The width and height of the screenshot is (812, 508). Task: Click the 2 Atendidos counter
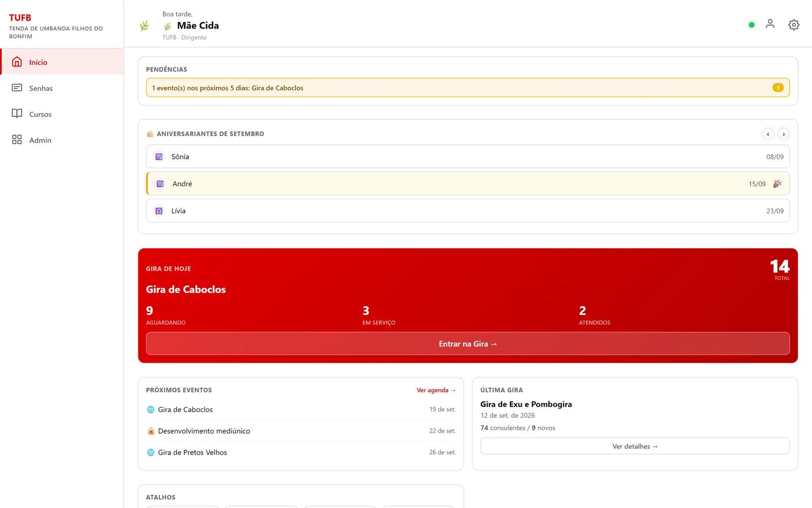pos(594,315)
